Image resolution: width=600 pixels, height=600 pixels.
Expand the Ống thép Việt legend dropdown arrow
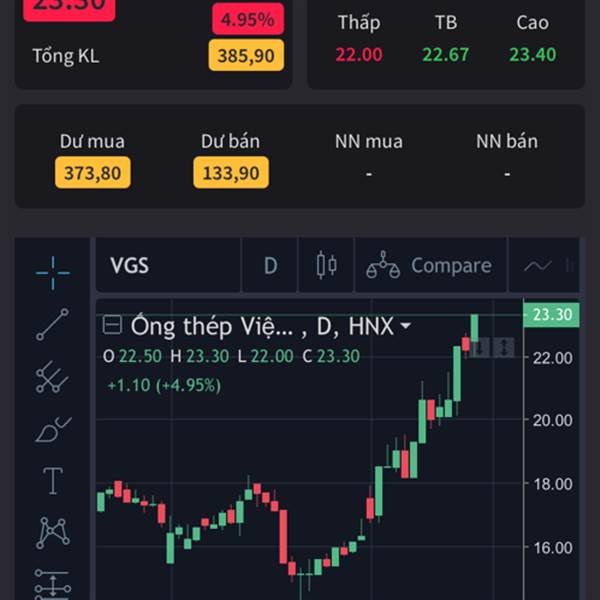pyautogui.click(x=405, y=326)
